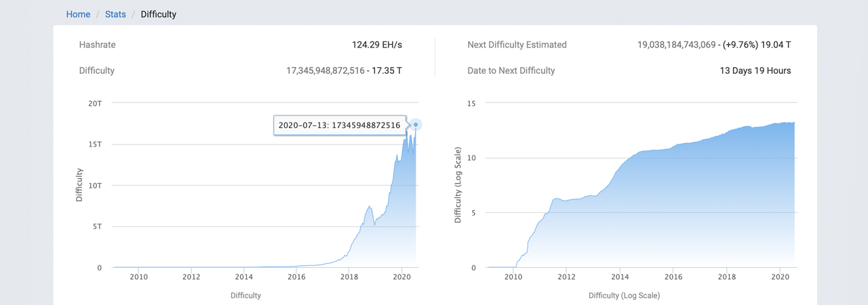Click the 2018 x-axis label on Difficulty chart
868x305 pixels.
[x=349, y=277]
